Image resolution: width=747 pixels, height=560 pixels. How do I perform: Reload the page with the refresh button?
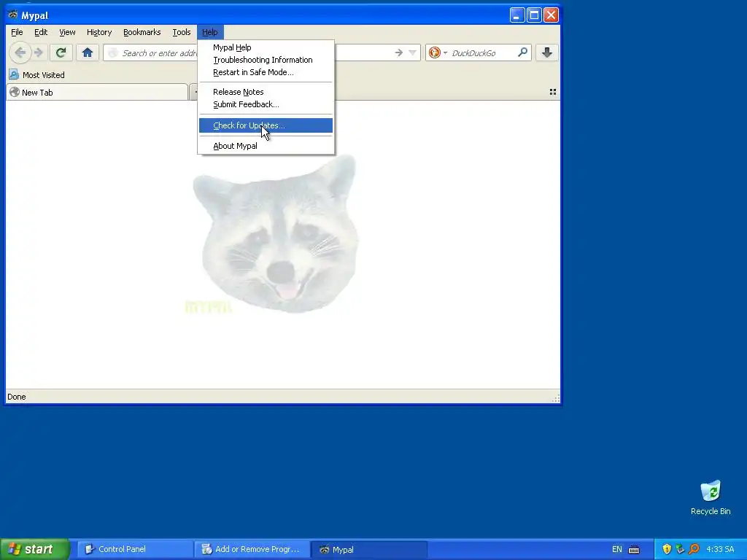click(x=61, y=52)
